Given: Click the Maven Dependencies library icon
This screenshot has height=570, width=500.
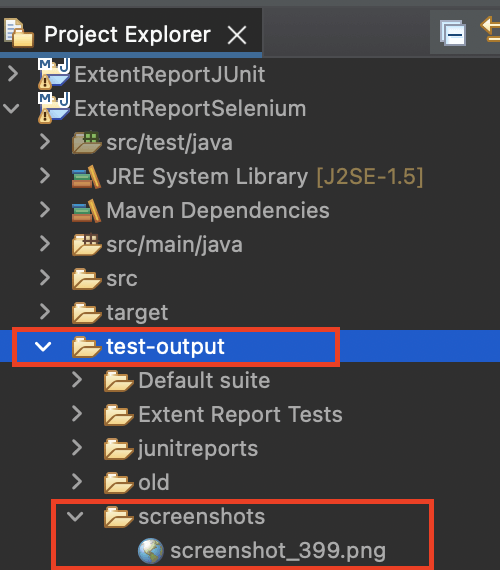Looking at the screenshot, I should [x=86, y=210].
